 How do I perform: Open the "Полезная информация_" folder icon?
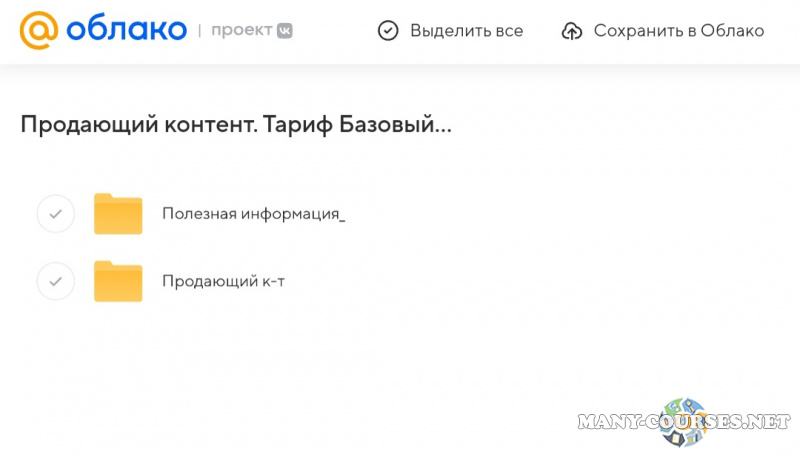[118, 213]
